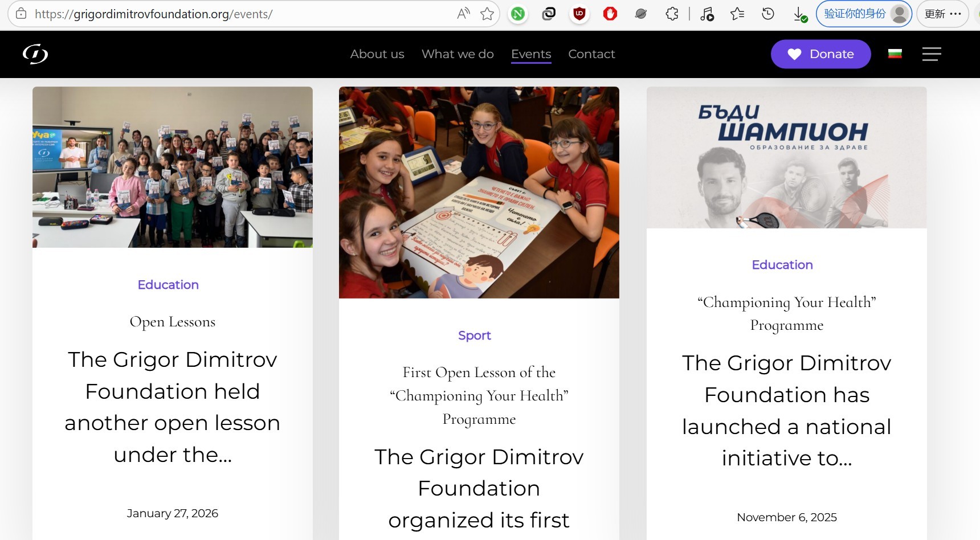Open the What we do menu item
The width and height of the screenshot is (980, 540).
tap(458, 54)
